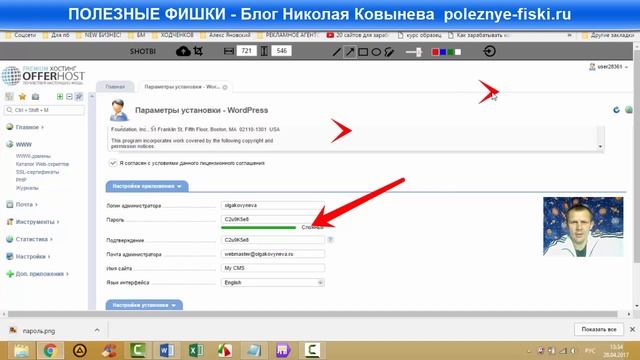Select the Параметры установки - Wor... tab
The image size is (640, 360).
[182, 87]
